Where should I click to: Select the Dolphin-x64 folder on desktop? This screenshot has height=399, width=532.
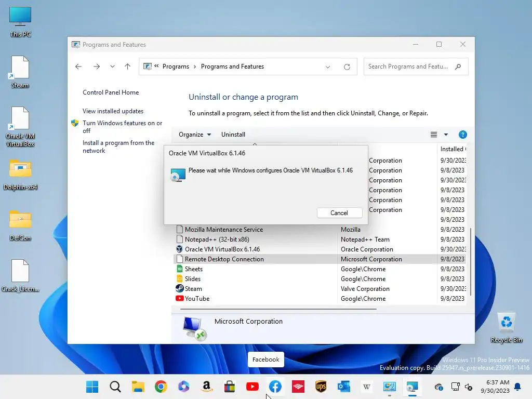tap(20, 175)
